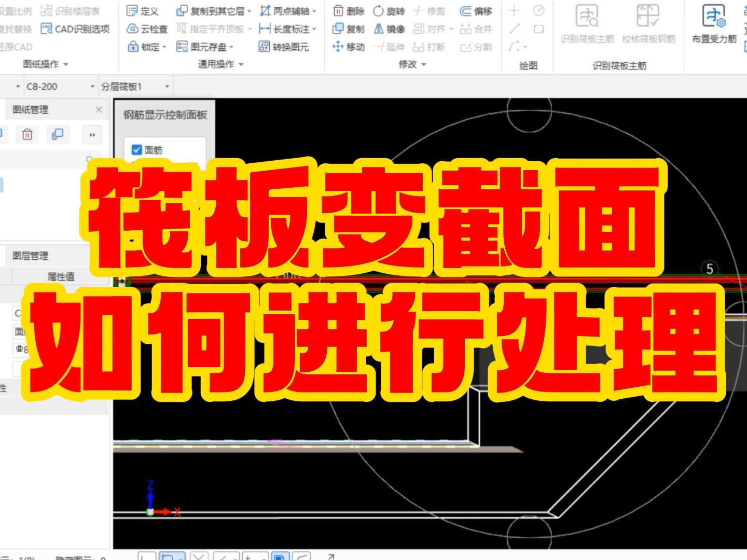
Task: Expand the 复制到其它层 dropdown arrow
Action: click(x=248, y=10)
